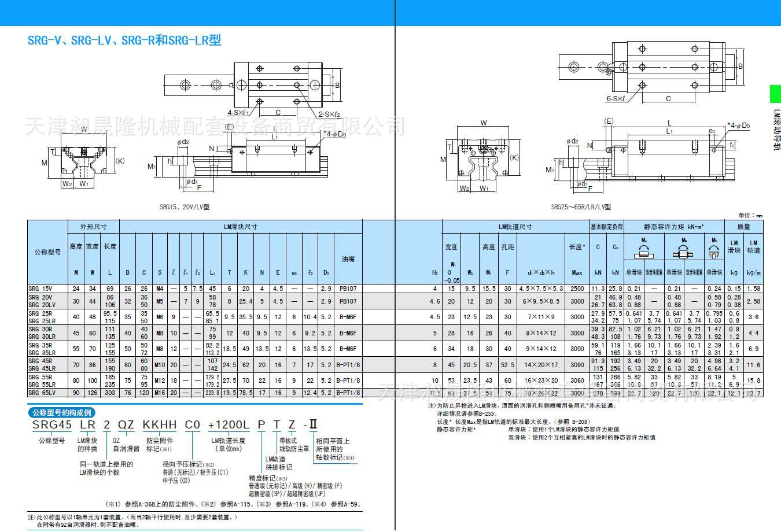Click C0 in the model code example
781x532 pixels.
tap(191, 425)
